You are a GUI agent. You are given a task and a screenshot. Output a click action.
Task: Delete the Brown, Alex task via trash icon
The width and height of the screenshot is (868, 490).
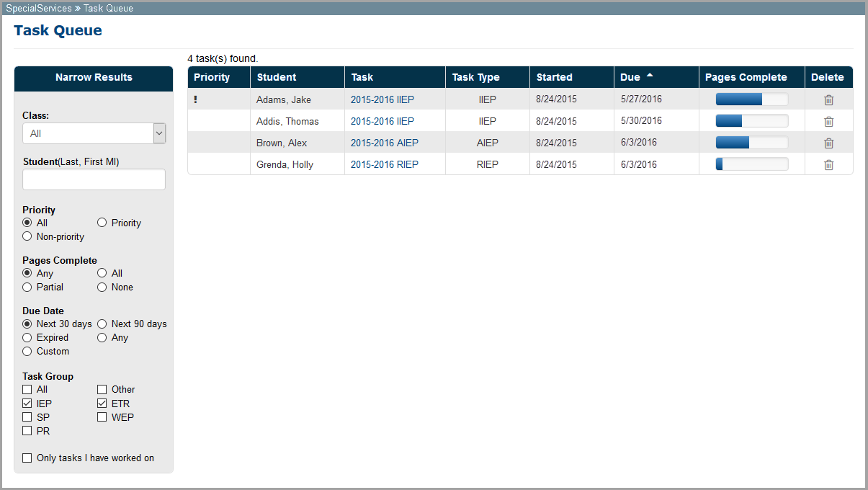(x=828, y=143)
